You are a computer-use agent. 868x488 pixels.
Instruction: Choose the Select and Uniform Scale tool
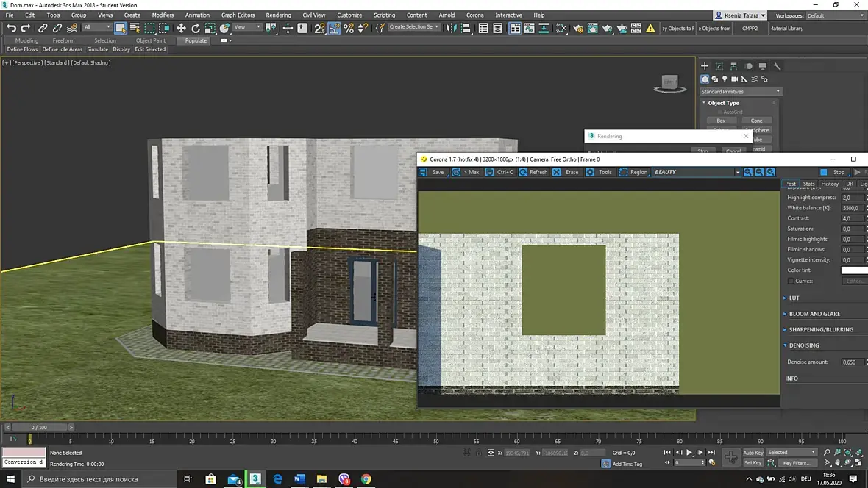(x=210, y=28)
